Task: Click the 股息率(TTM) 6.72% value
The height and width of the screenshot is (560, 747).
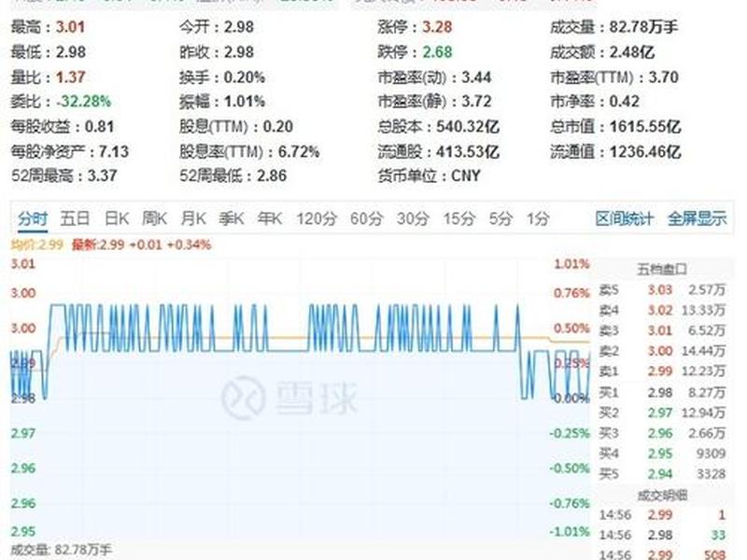Action: coord(299,152)
